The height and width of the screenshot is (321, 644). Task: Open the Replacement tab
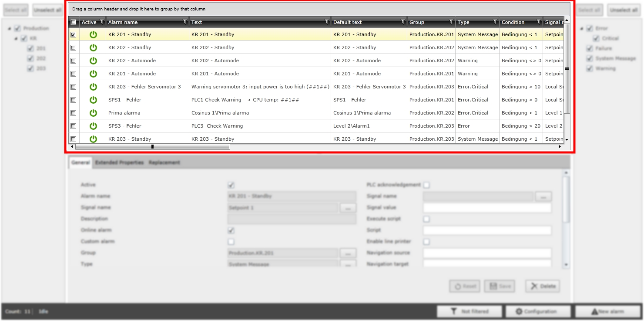click(x=164, y=162)
